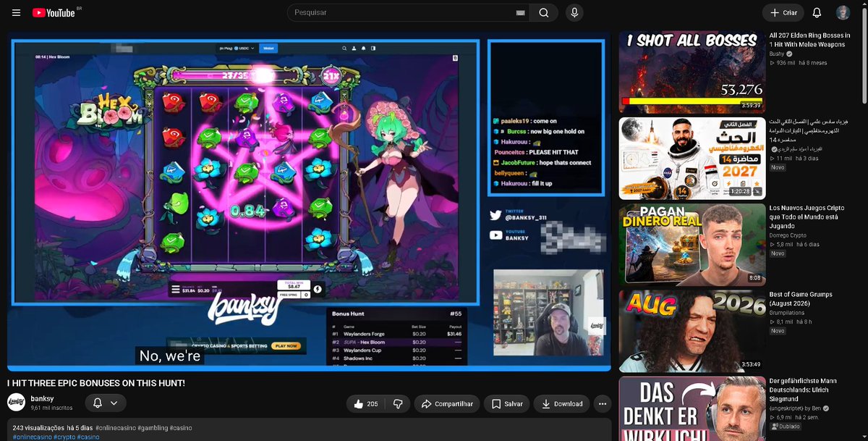Open title 'All 207 Elden Ring Bosses'

(x=809, y=40)
